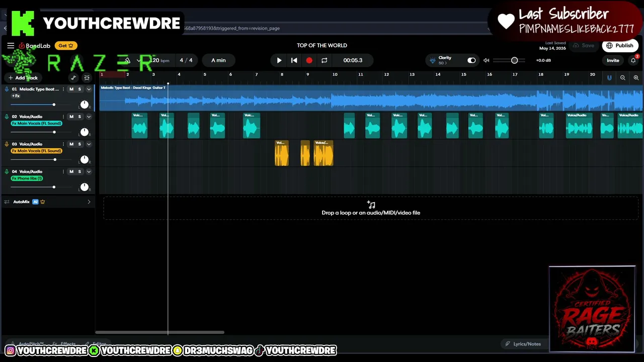This screenshot has height=362, width=644.
Task: Open orange Fx Main Vocals preset on track 03
Action: pyautogui.click(x=36, y=151)
